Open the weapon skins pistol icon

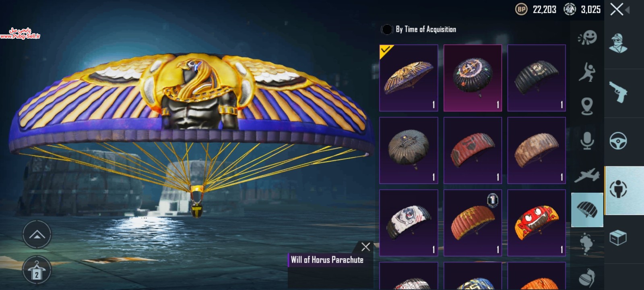click(x=618, y=92)
